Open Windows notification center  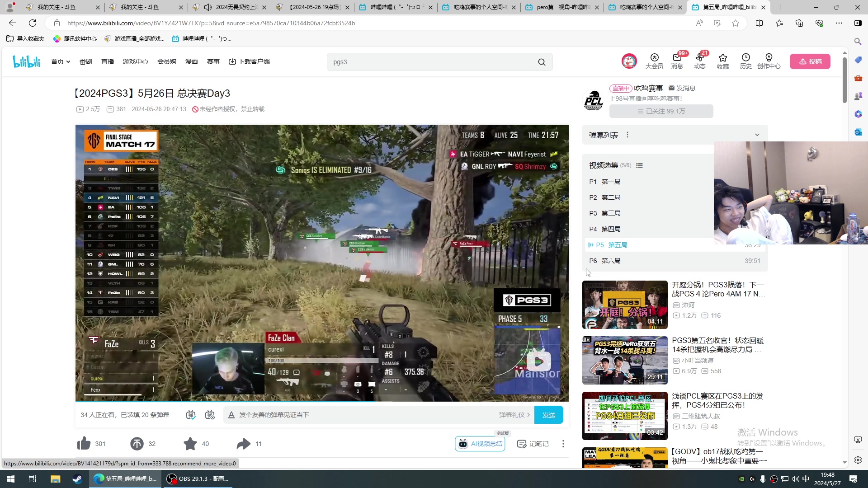click(853, 479)
